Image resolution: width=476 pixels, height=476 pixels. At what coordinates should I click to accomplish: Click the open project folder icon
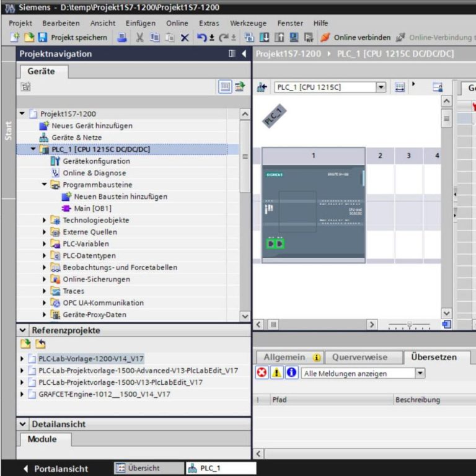29,37
